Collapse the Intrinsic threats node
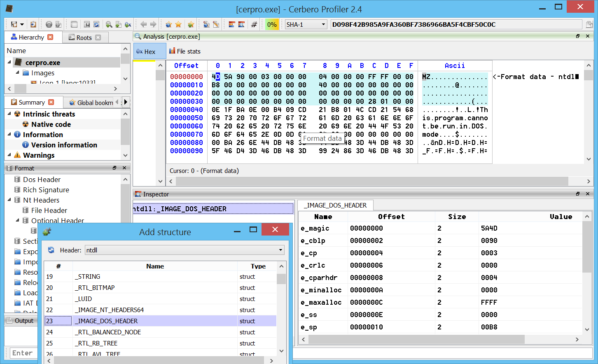 [x=9, y=114]
